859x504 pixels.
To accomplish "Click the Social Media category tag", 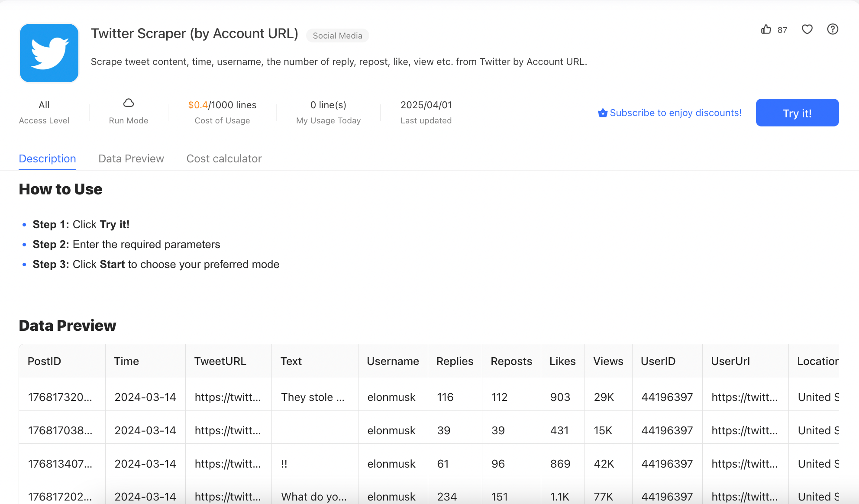I will point(337,36).
